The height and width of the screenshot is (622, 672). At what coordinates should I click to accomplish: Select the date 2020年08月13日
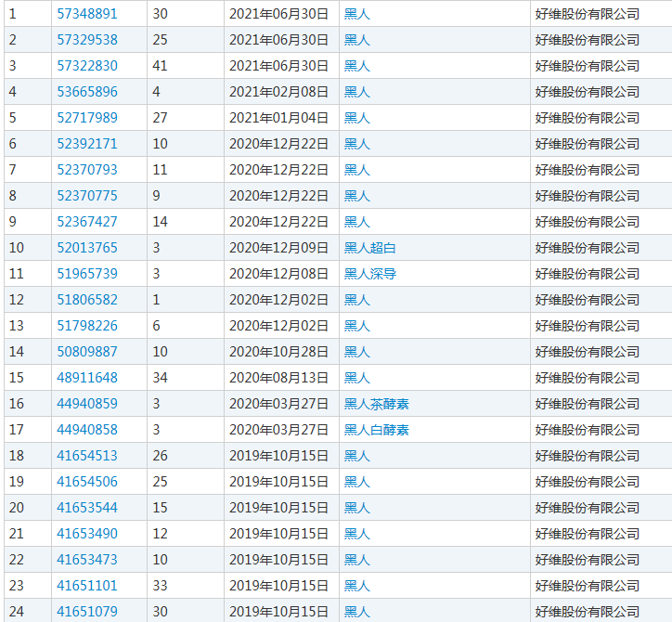coord(278,378)
